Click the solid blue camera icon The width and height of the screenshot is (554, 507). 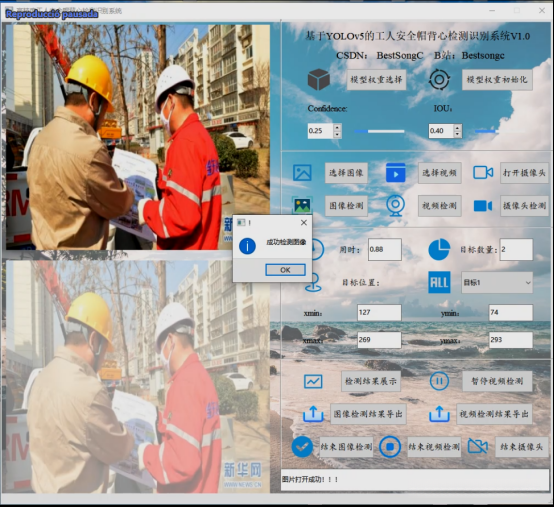tap(483, 206)
